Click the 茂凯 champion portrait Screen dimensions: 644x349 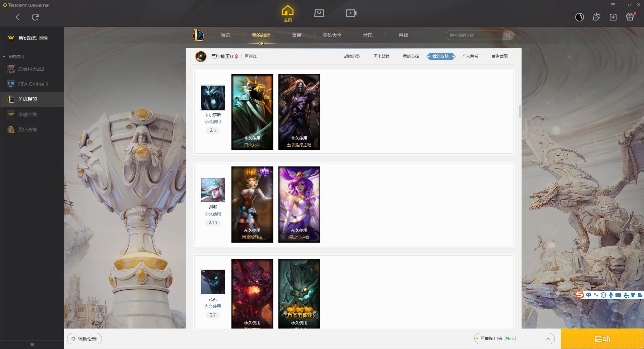pos(213,282)
